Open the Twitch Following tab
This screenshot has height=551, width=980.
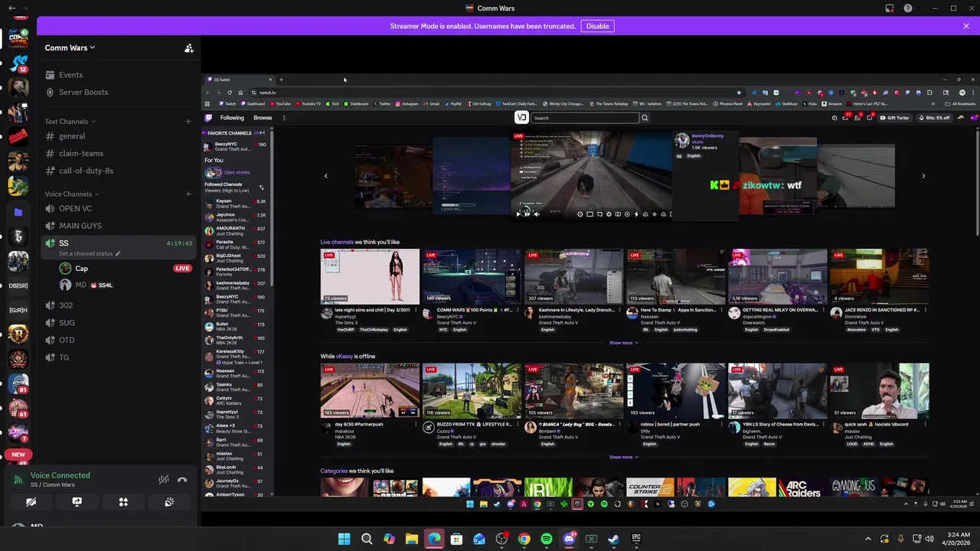(232, 118)
